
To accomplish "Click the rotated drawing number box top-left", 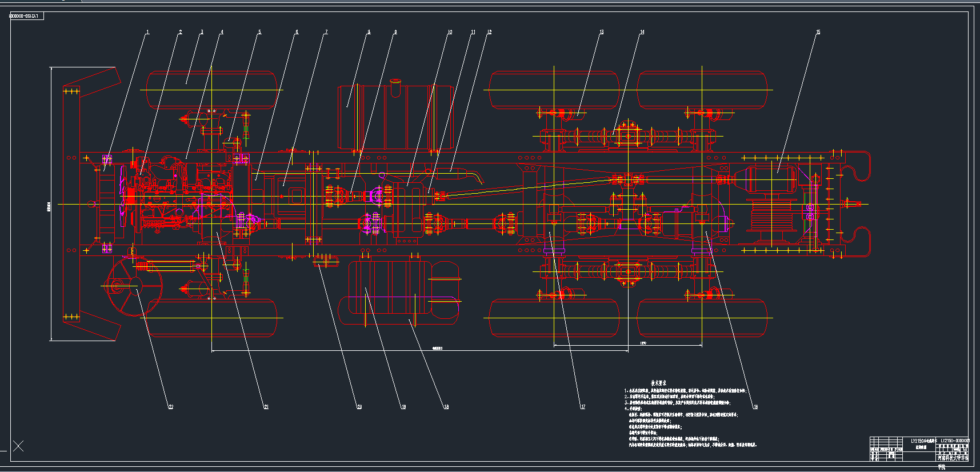I will 26,16.
